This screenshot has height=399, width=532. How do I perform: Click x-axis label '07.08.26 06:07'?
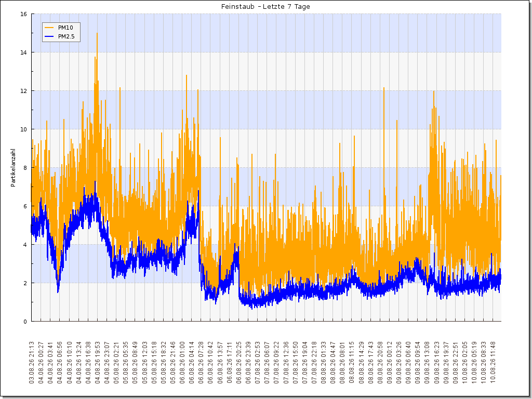click(268, 362)
